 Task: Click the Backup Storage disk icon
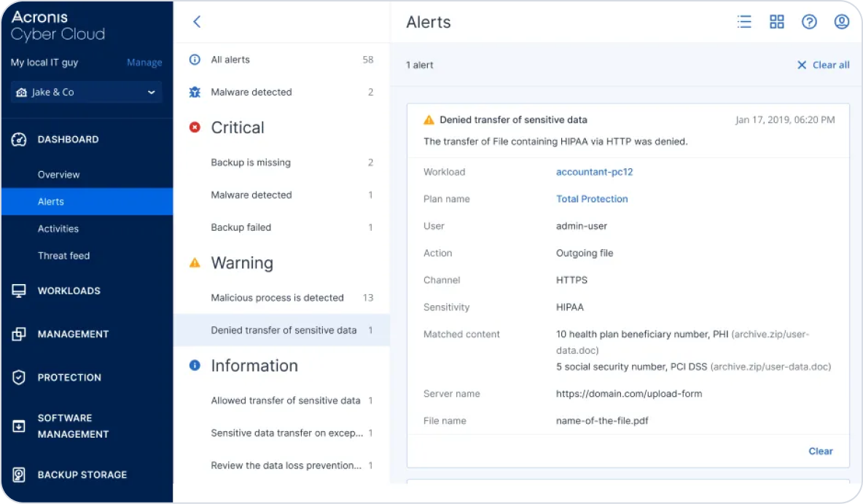(19, 475)
